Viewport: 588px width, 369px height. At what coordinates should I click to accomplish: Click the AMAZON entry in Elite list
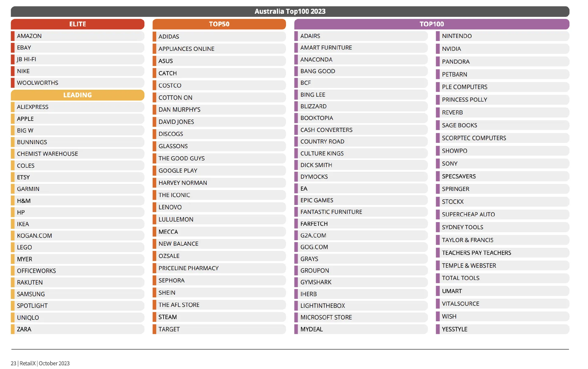click(x=77, y=36)
